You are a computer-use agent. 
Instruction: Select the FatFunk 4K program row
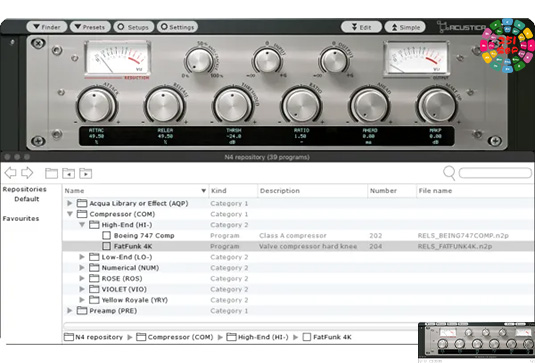[x=299, y=246]
